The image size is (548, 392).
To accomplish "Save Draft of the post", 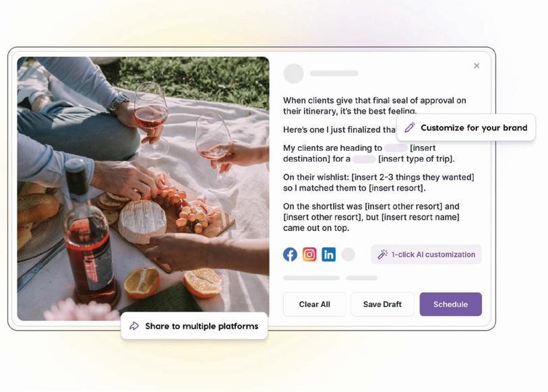I will point(382,304).
